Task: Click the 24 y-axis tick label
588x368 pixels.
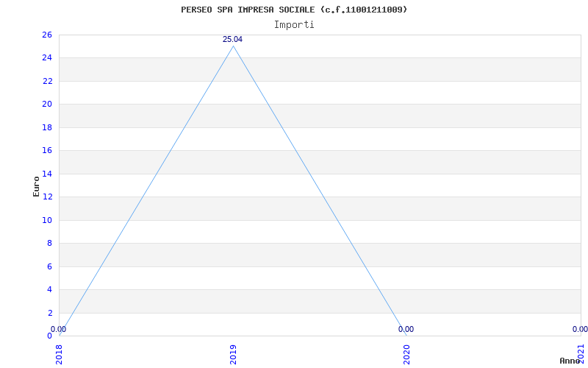Action: [47, 58]
